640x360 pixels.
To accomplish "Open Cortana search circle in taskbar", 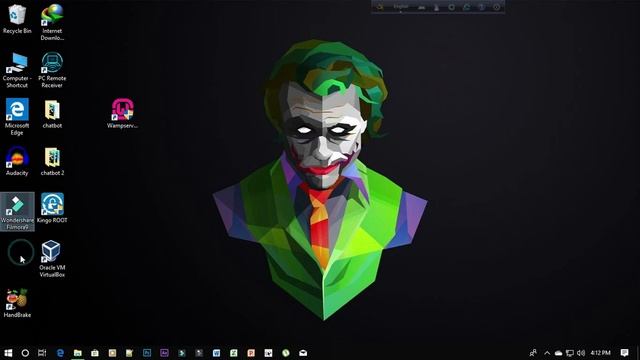I will pos(25,353).
